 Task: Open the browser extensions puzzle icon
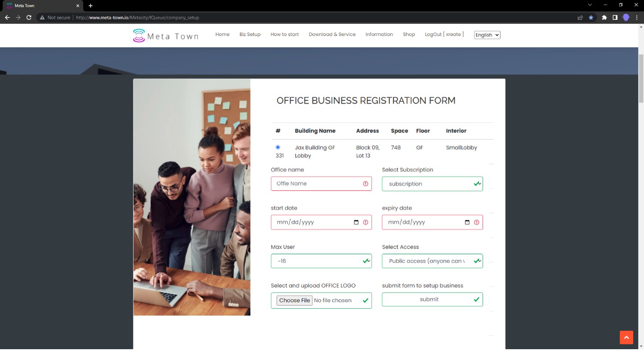pyautogui.click(x=604, y=18)
